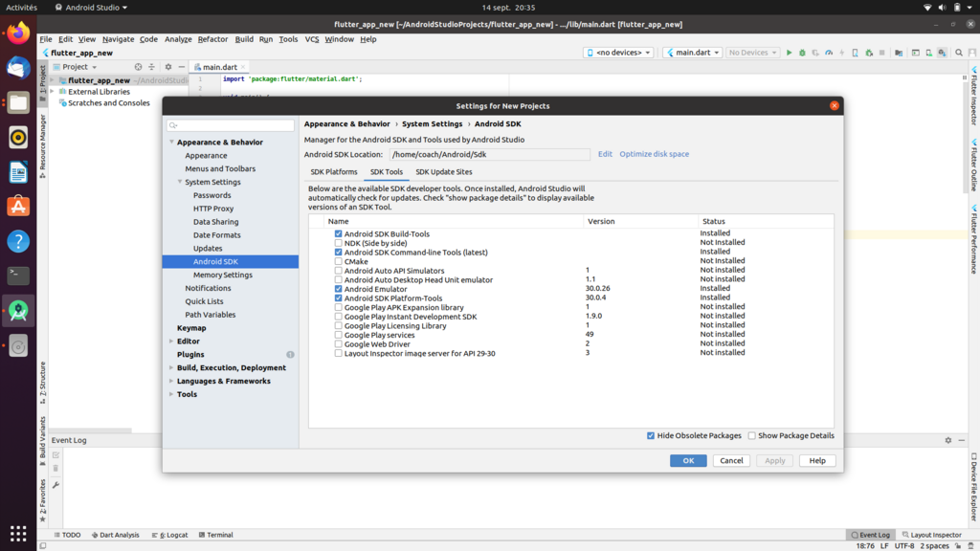Check the CMake checkbox
The height and width of the screenshot is (551, 980).
point(338,261)
